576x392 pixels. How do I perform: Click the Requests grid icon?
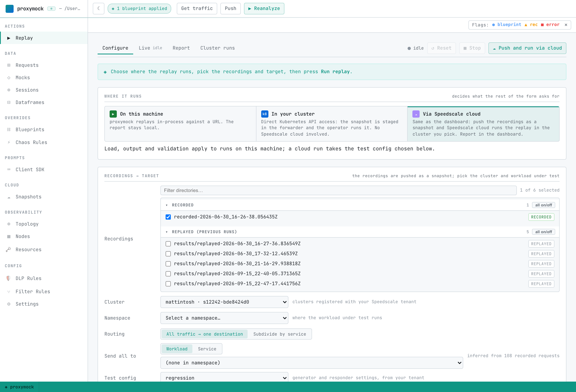pyautogui.click(x=9, y=65)
